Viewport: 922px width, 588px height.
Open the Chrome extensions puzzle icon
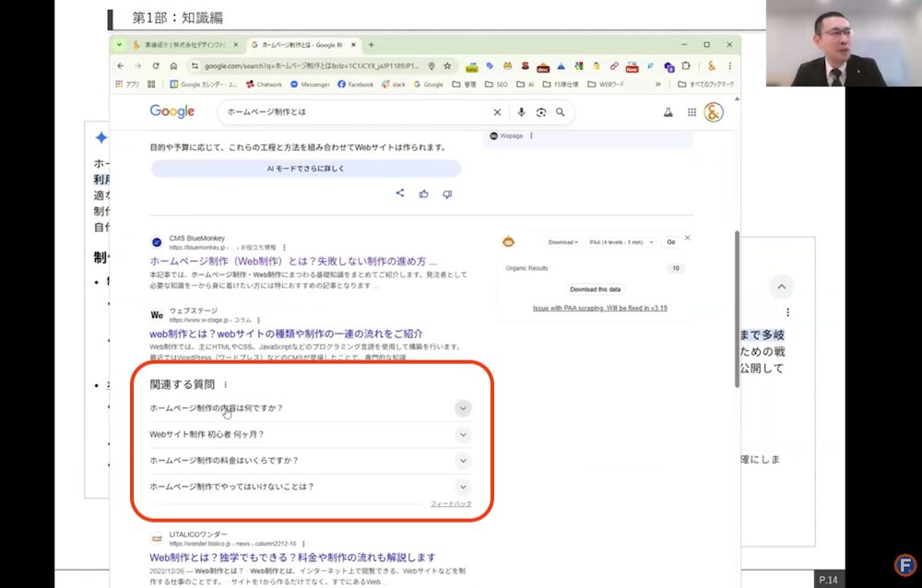click(687, 67)
